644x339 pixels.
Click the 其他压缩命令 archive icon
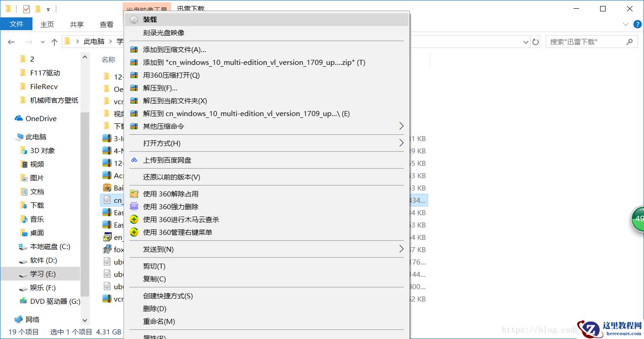point(134,127)
